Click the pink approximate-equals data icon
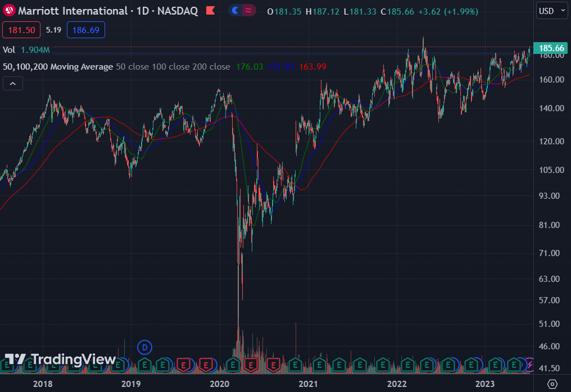Image resolution: width=571 pixels, height=392 pixels. tap(248, 11)
